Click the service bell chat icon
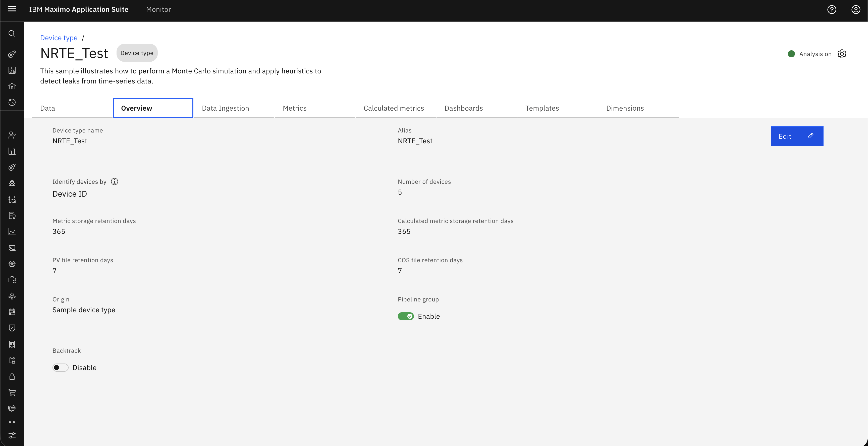This screenshot has width=868, height=446. click(x=12, y=409)
